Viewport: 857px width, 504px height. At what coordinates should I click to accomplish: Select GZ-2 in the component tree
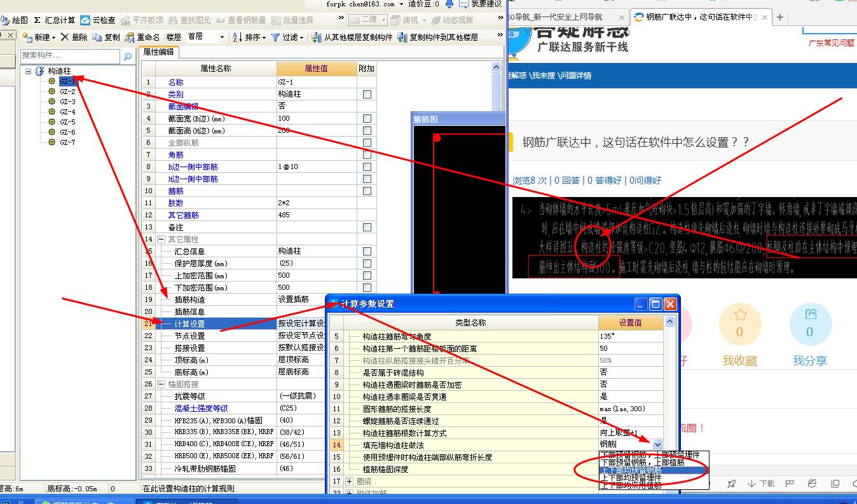[68, 92]
